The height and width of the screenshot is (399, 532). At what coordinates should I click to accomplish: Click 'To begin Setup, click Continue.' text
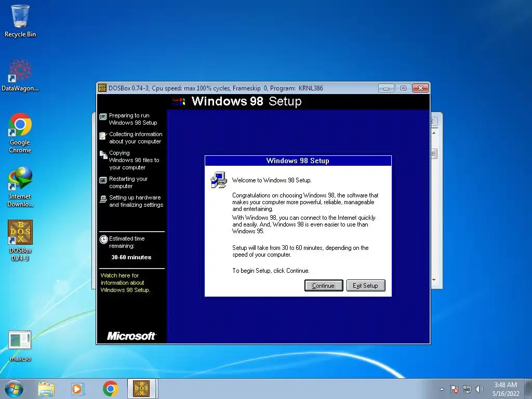click(271, 271)
